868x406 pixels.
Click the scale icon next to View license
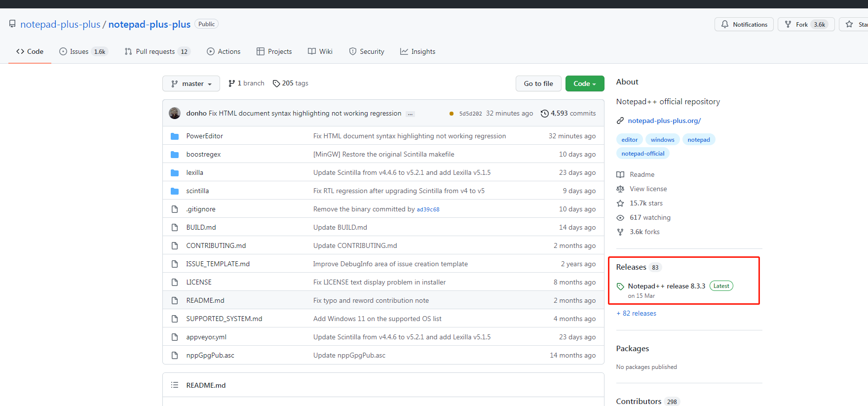point(620,189)
